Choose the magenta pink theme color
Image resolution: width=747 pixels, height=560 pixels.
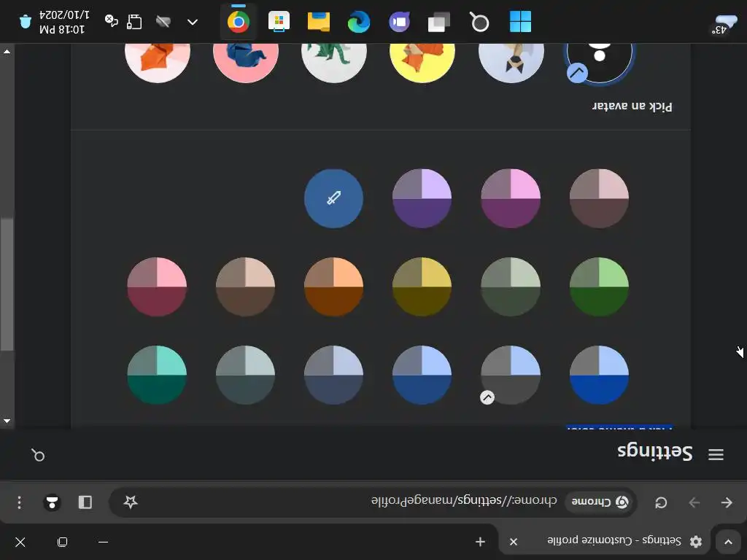(511, 198)
